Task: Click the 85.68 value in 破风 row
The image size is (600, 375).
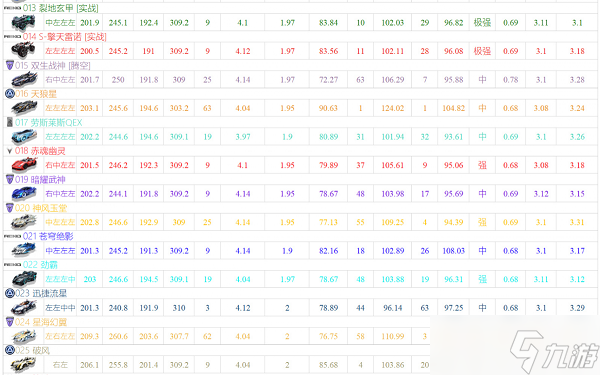Action: pos(328,365)
